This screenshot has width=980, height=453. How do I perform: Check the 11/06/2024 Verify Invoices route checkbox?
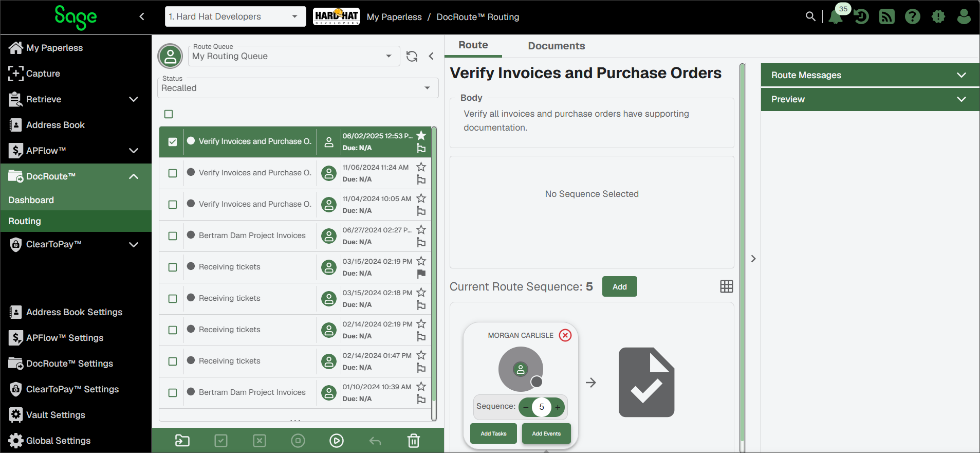click(x=173, y=173)
